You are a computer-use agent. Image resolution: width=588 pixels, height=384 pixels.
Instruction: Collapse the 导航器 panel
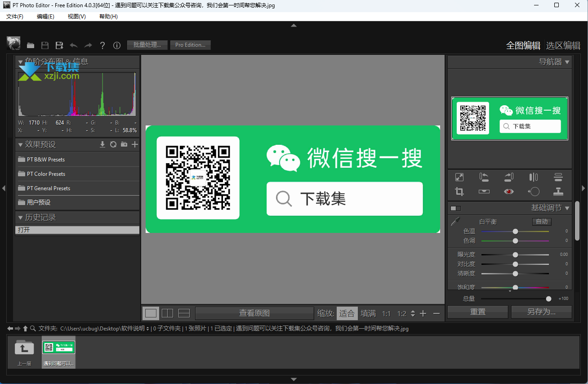tap(567, 62)
